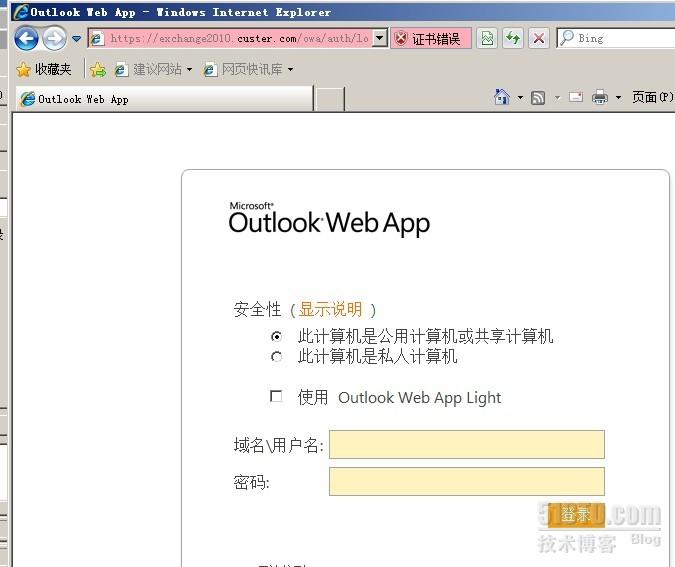Image resolution: width=675 pixels, height=567 pixels.
Task: Click the RSS feeds icon
Action: coord(538,98)
